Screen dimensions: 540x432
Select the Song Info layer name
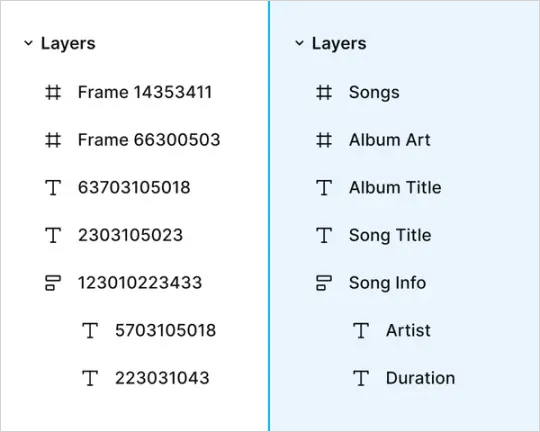[x=387, y=283]
